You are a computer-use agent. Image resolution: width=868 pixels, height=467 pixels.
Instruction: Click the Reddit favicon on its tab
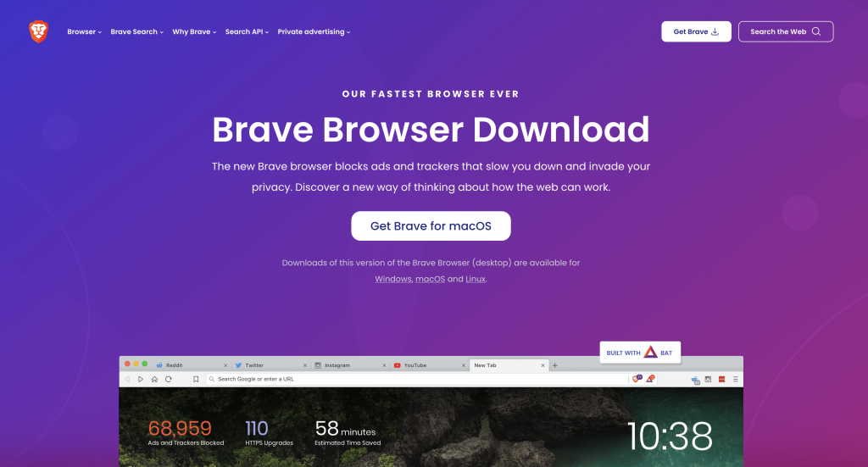[159, 365]
